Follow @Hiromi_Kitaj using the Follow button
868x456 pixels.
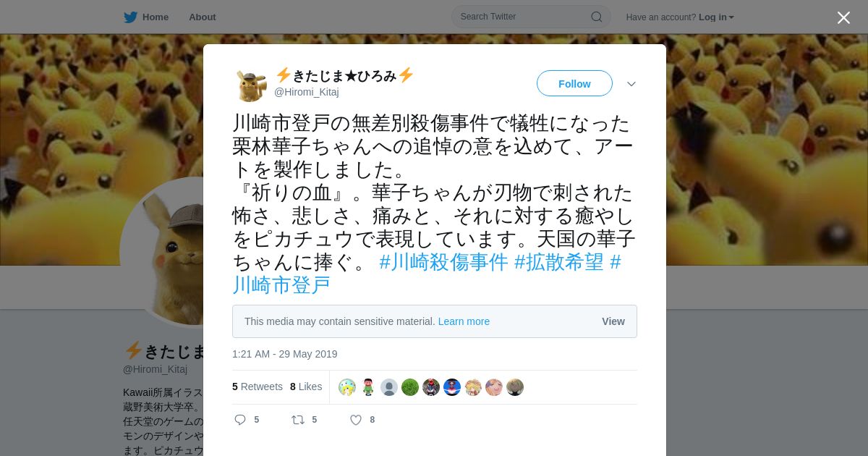coord(574,84)
